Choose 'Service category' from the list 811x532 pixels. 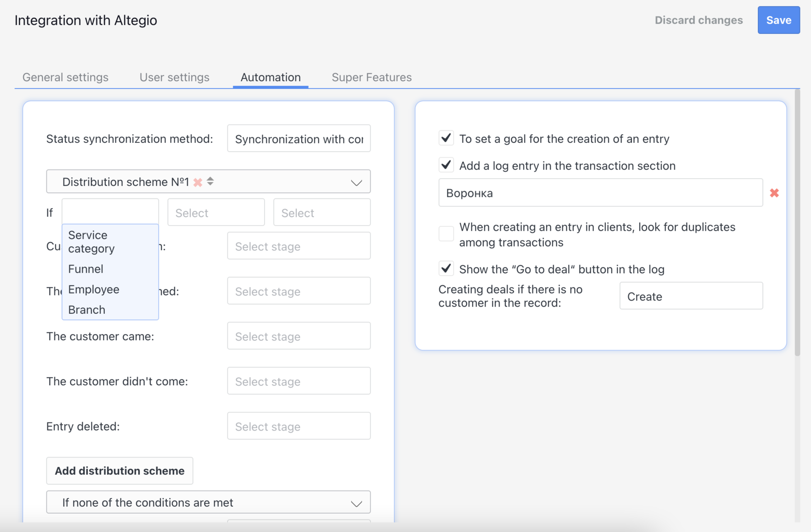(x=110, y=242)
